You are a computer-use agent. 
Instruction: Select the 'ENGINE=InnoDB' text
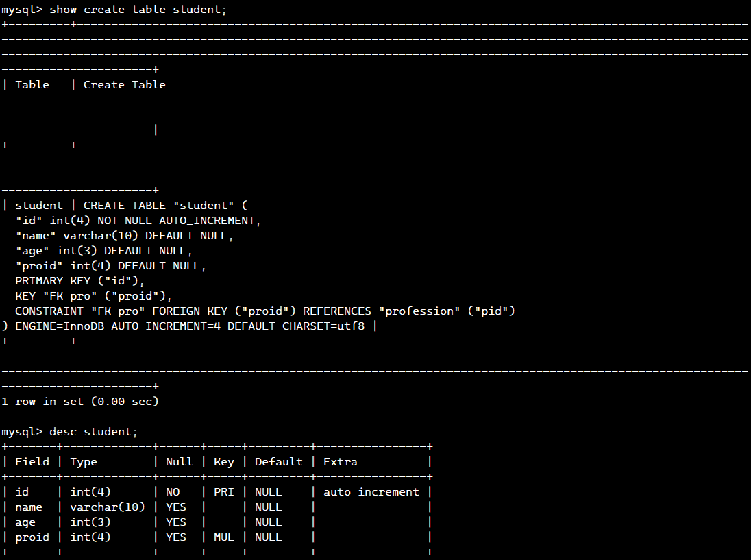coord(60,326)
